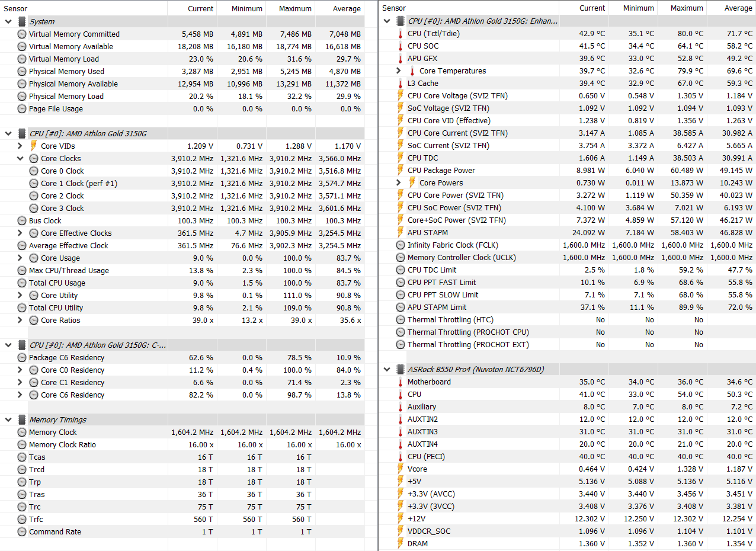
Task: Click the lightning icon beside CPU Core Voltage
Action: (401, 96)
